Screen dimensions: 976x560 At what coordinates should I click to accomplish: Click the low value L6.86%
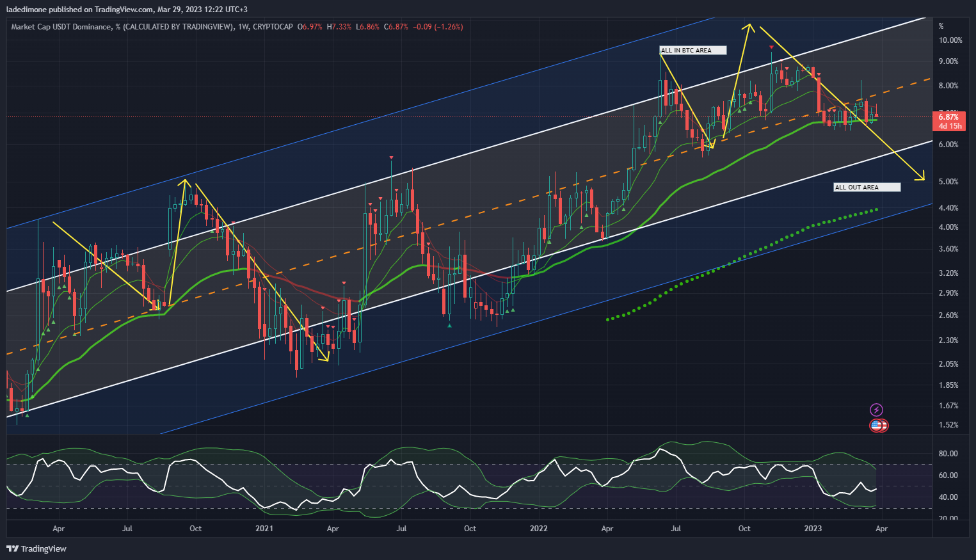coord(367,27)
